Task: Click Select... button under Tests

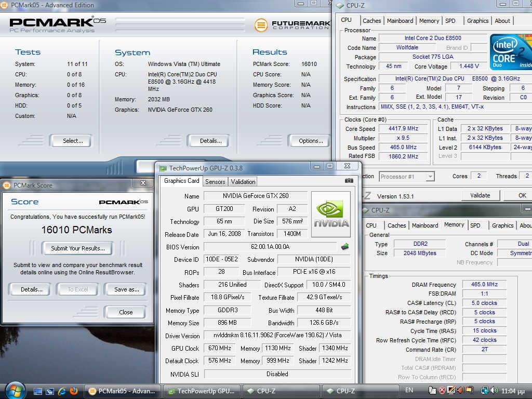Action: (71, 141)
